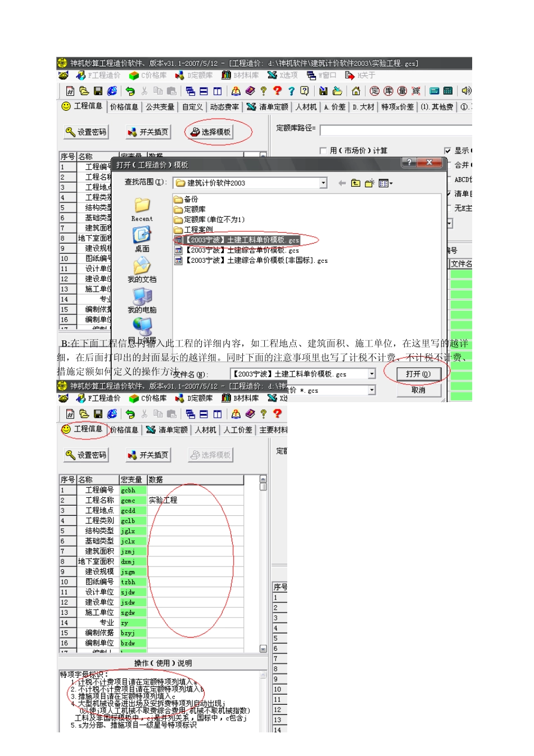The width and height of the screenshot is (534, 756).
Task: Click the 设置密码 button in upper window
Action: pyautogui.click(x=86, y=132)
